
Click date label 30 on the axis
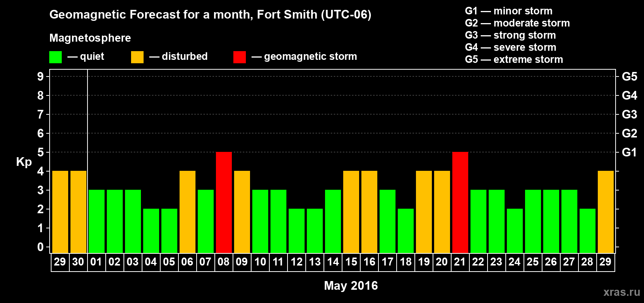click(78, 262)
